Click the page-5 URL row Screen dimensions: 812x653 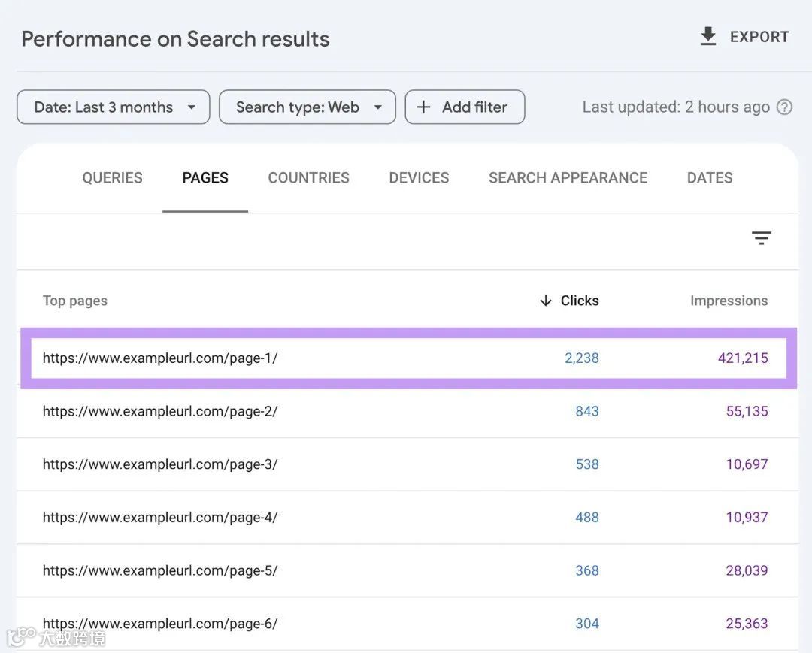160,570
